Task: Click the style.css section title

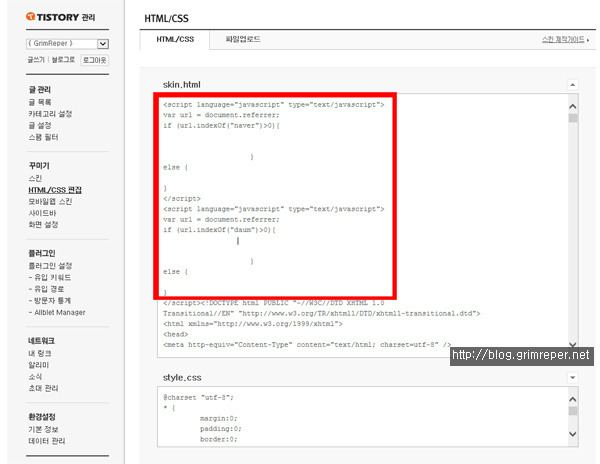Action: point(182,378)
